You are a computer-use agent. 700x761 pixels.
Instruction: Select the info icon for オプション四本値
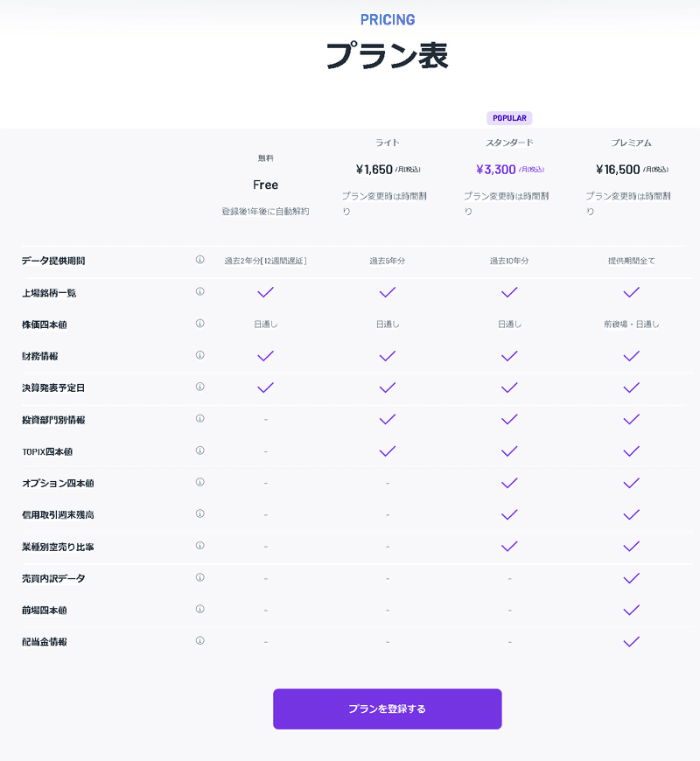(201, 483)
